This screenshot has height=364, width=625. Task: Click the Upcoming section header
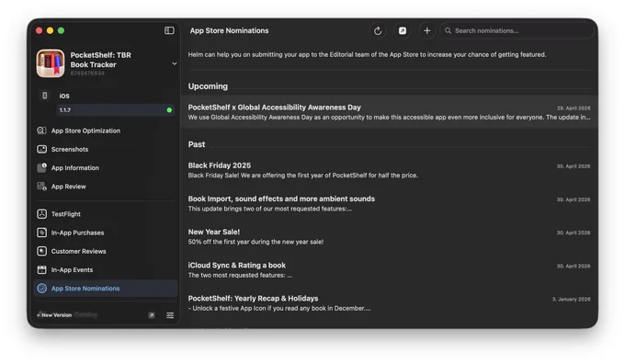(x=208, y=86)
